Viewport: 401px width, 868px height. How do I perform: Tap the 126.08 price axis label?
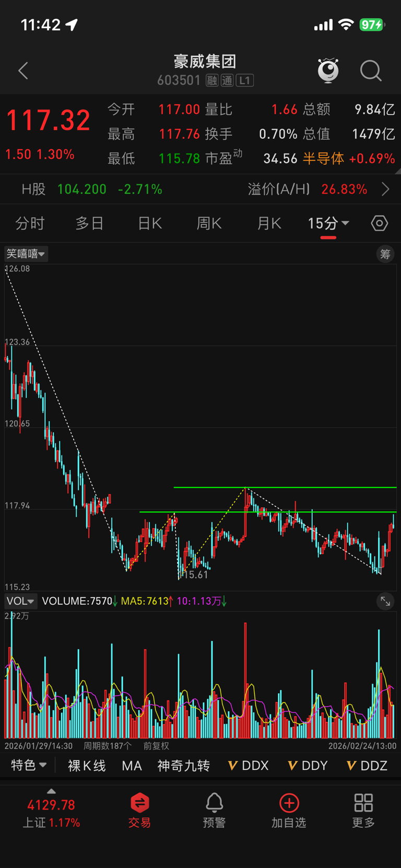(x=17, y=269)
